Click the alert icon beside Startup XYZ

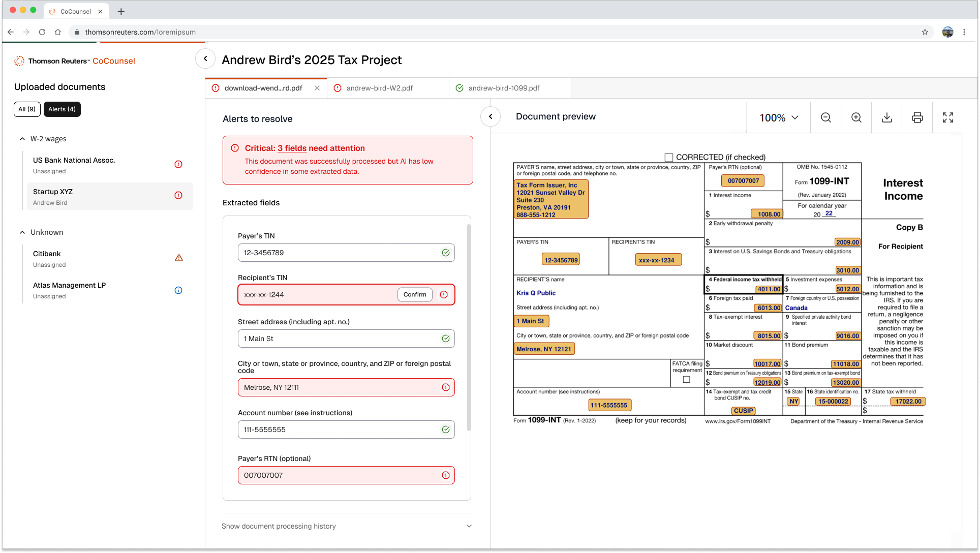[x=178, y=195]
